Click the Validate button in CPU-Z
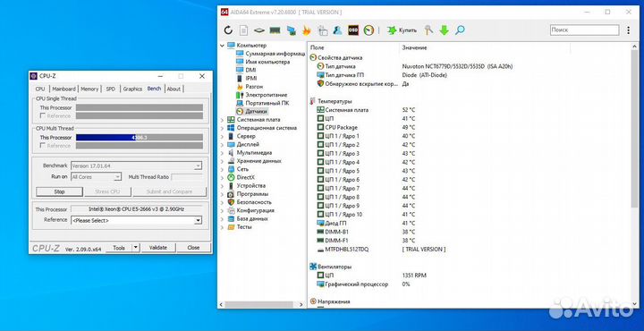Image resolution: width=644 pixels, height=331 pixels. [158, 248]
